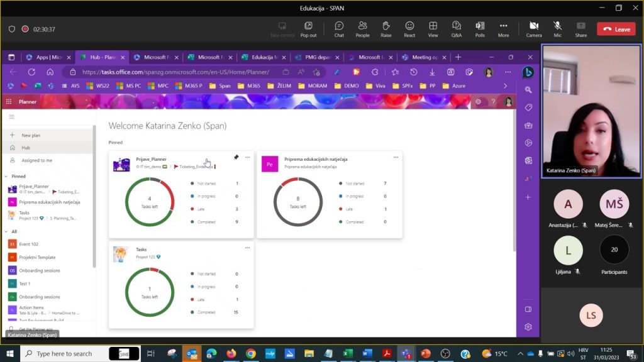644x362 pixels.
Task: Open Test 1 plan in sidebar
Action: [x=47, y=283]
